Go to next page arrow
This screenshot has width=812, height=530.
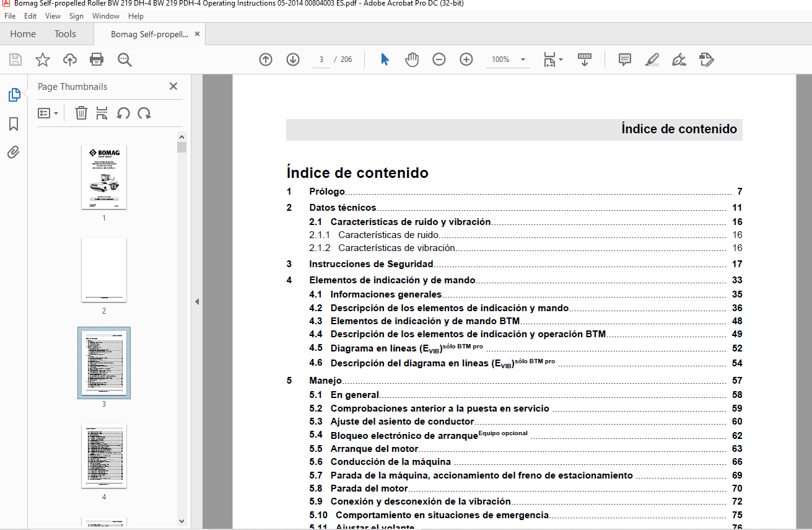[293, 60]
